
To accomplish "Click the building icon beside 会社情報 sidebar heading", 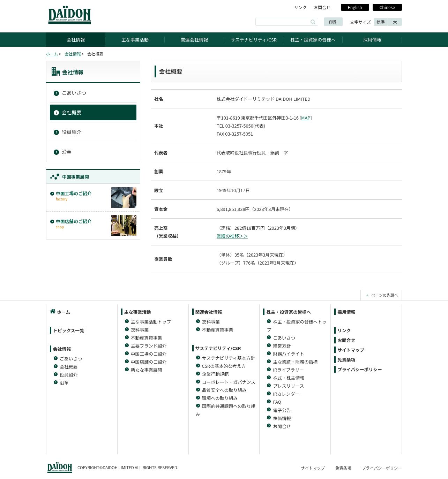I will (x=56, y=71).
